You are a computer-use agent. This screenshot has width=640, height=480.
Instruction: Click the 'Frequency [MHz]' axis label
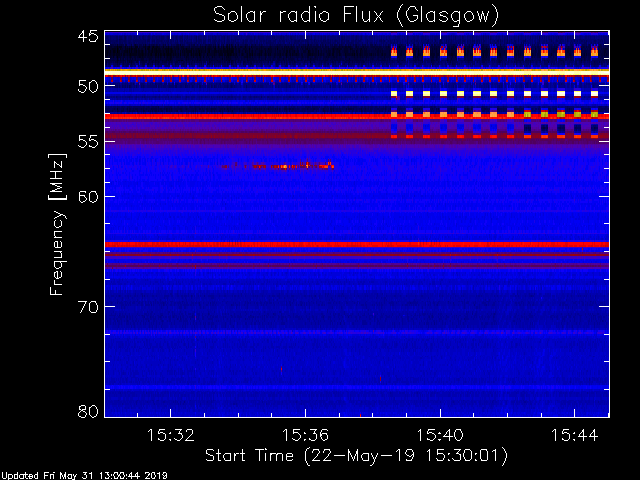pyautogui.click(x=57, y=224)
